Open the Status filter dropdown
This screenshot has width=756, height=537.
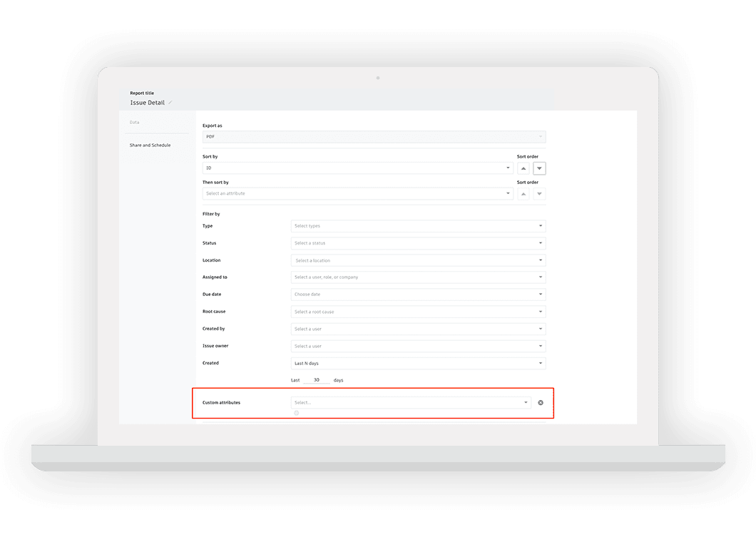[418, 243]
